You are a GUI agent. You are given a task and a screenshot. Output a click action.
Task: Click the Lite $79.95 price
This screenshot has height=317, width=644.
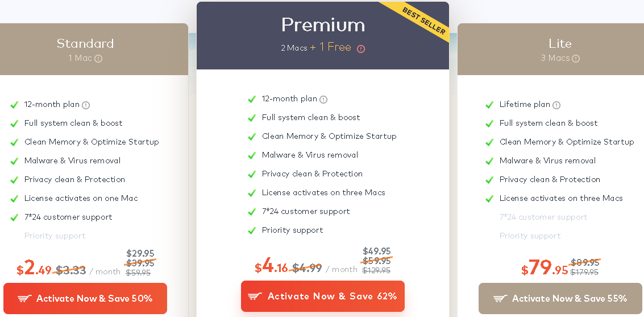pyautogui.click(x=545, y=268)
